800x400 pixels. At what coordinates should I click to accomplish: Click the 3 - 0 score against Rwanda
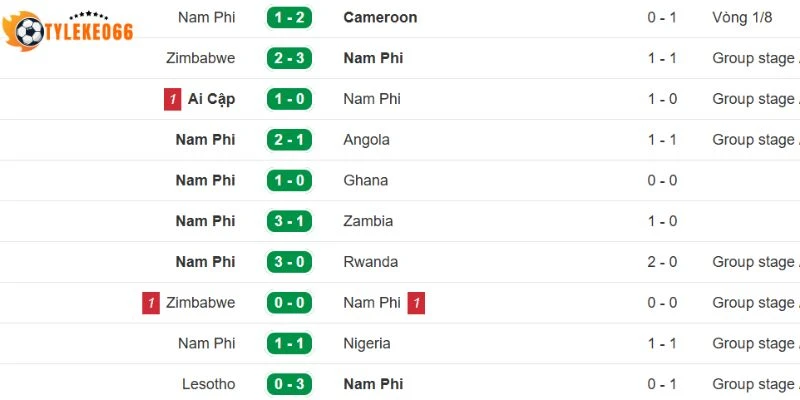tap(289, 262)
